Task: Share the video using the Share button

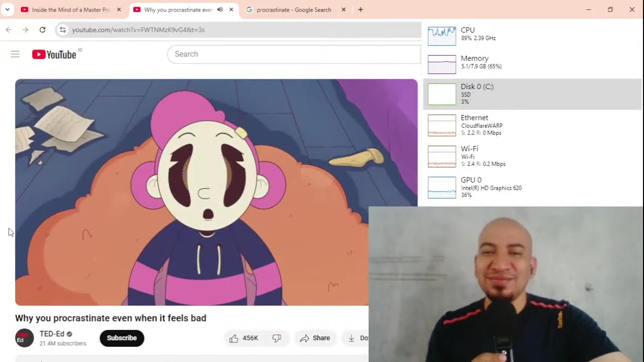Action: (x=315, y=338)
